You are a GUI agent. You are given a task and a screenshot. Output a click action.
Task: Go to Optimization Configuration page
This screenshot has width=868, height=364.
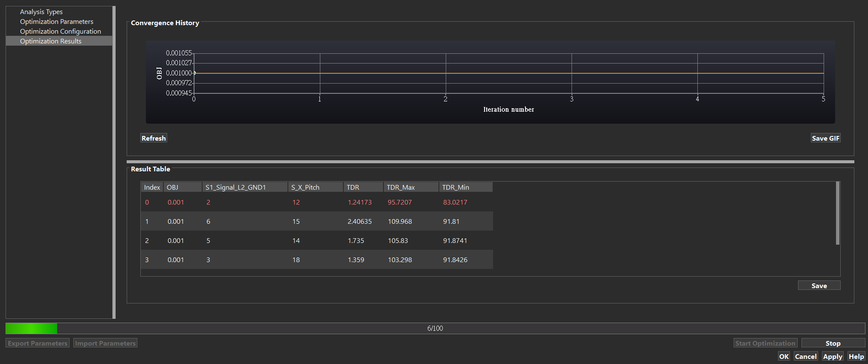pyautogui.click(x=61, y=32)
